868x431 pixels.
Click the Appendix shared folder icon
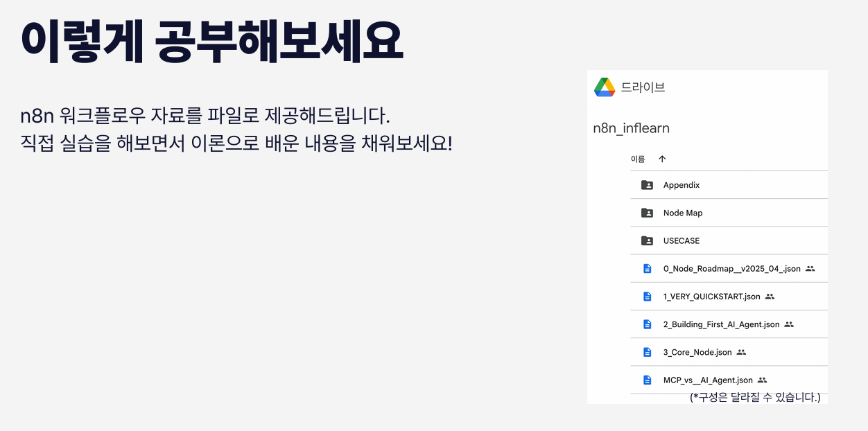(647, 185)
